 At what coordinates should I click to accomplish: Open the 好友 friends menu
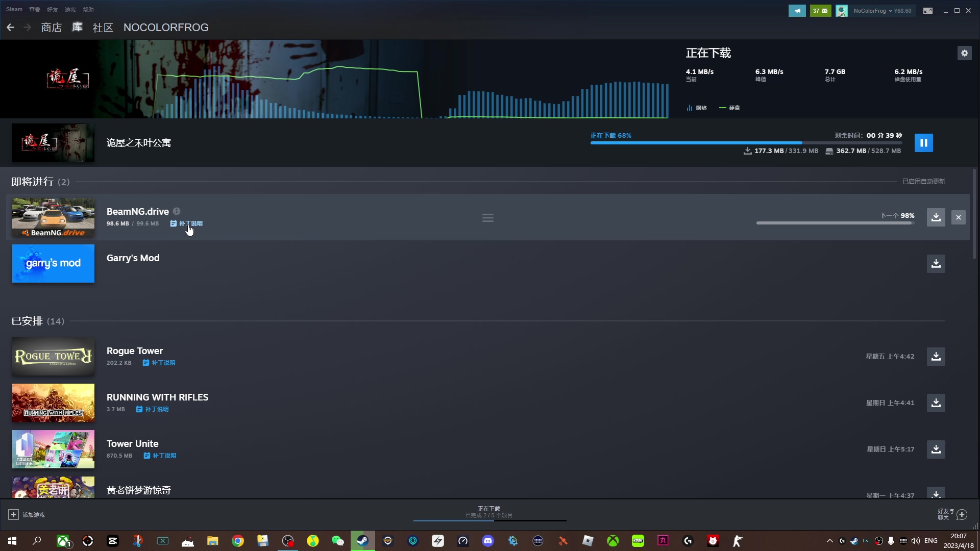tap(53, 10)
